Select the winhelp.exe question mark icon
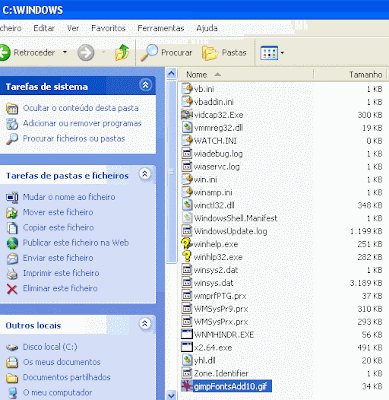The height and width of the screenshot is (400, 389). 187,244
